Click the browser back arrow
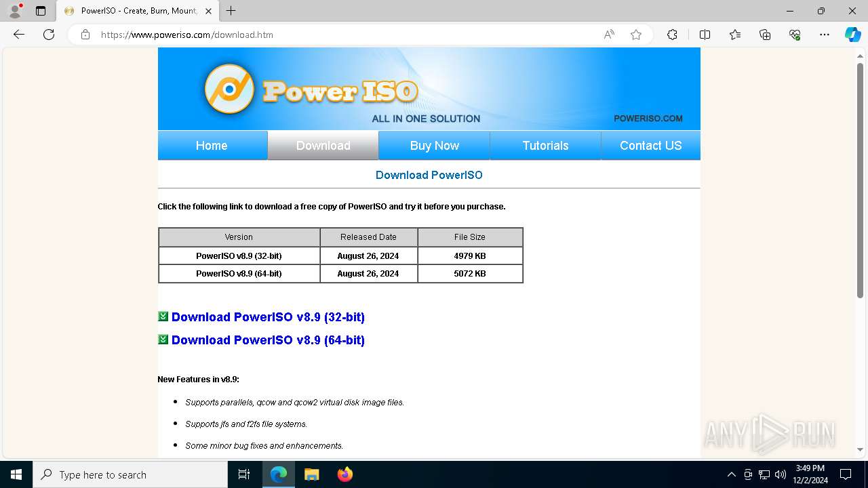 19,35
